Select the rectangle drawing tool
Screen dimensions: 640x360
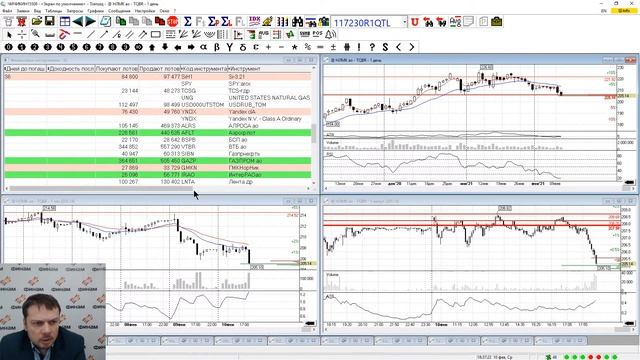(156, 35)
